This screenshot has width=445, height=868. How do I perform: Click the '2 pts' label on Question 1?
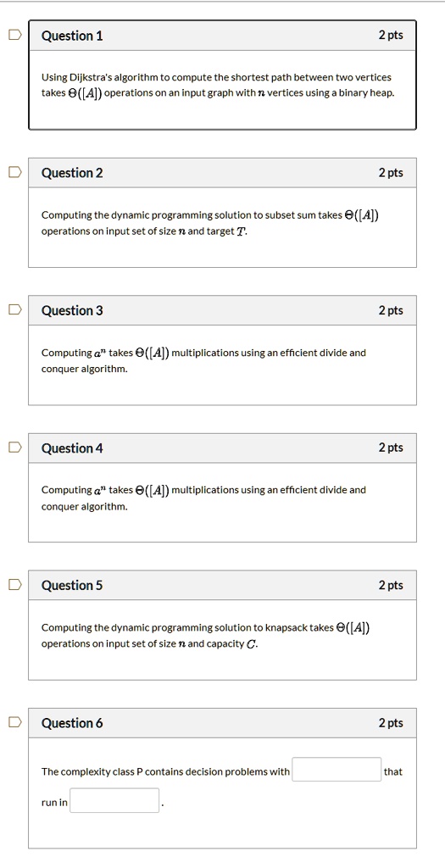click(391, 36)
